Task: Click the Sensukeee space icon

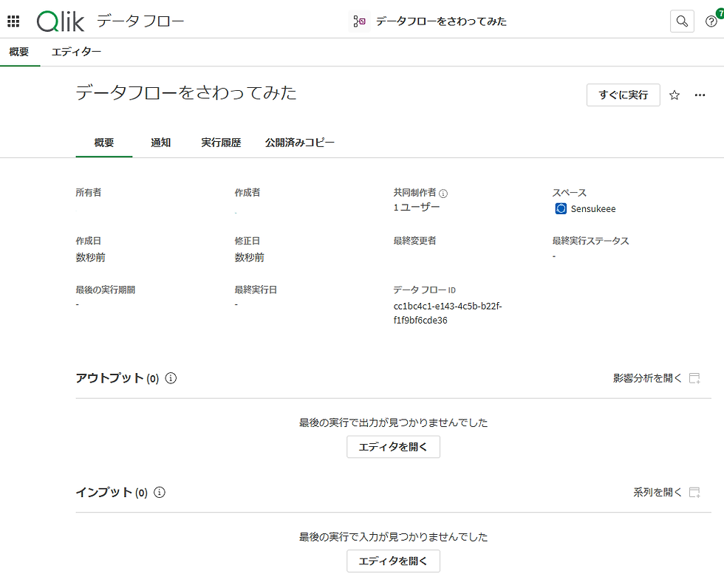Action: coord(561,208)
